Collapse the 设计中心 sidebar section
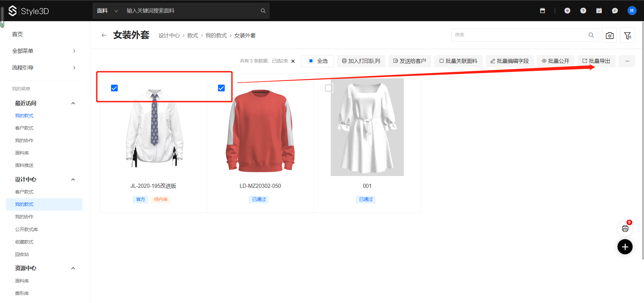This screenshot has width=644, height=303. tap(73, 179)
